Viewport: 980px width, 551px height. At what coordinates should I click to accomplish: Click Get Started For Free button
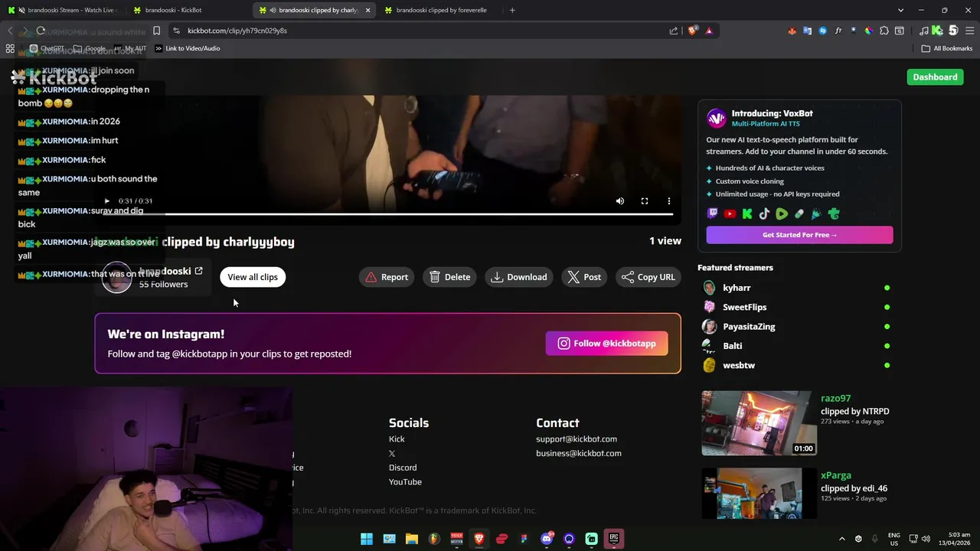[x=799, y=235]
